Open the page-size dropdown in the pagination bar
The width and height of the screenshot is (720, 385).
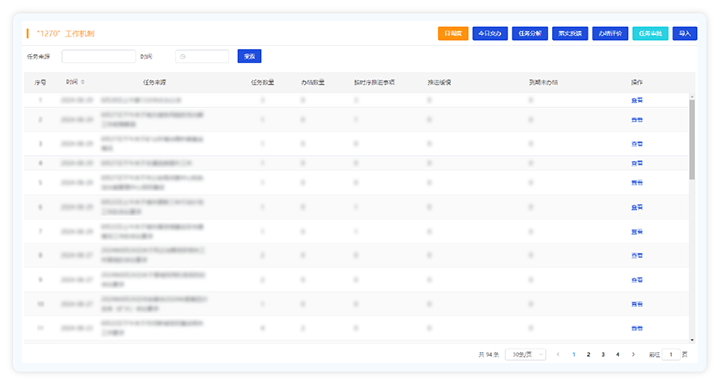[525, 354]
